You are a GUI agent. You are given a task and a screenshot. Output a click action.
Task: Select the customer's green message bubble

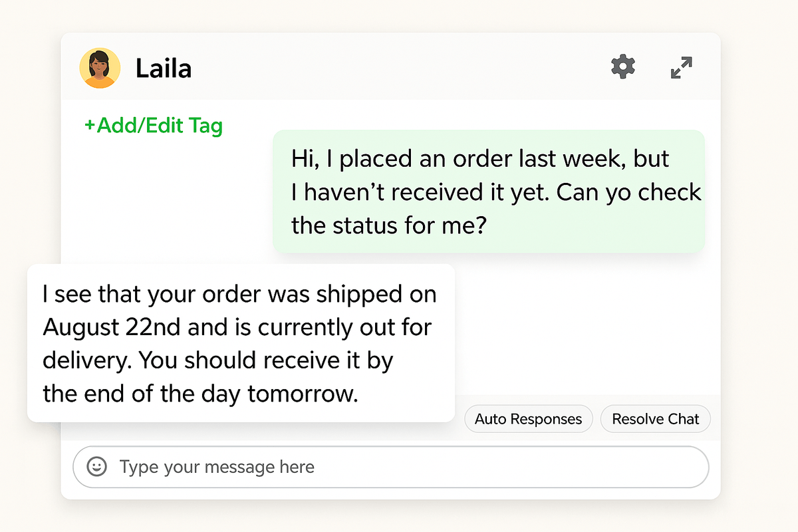(489, 192)
